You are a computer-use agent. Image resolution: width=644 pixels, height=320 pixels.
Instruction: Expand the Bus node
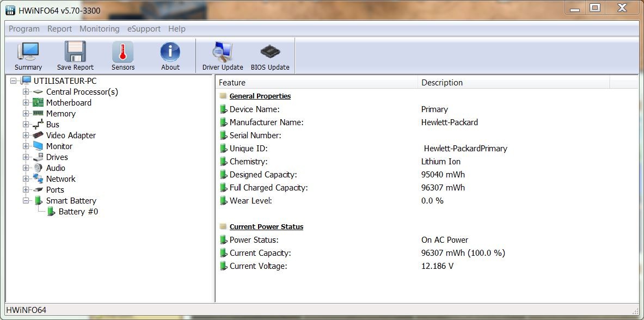(x=26, y=124)
